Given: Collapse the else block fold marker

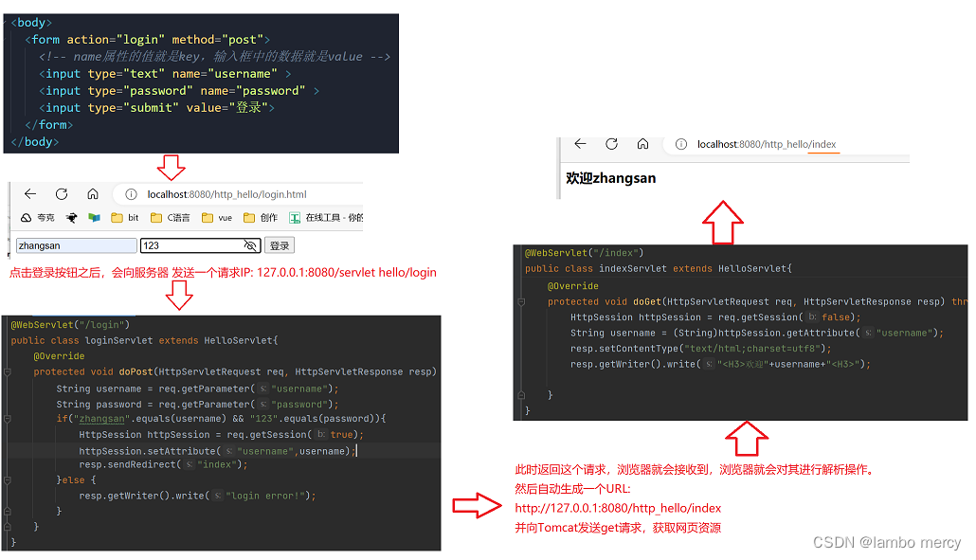Looking at the screenshot, I should [8, 480].
